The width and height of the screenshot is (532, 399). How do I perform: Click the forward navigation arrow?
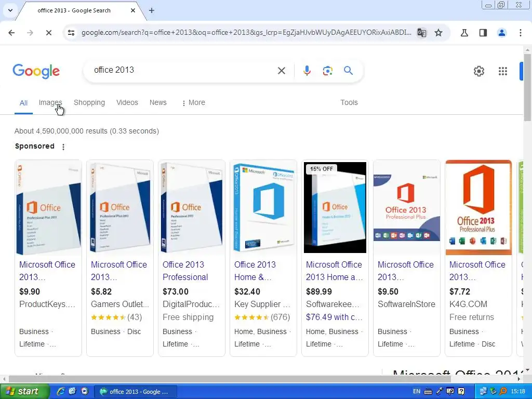[x=30, y=33]
